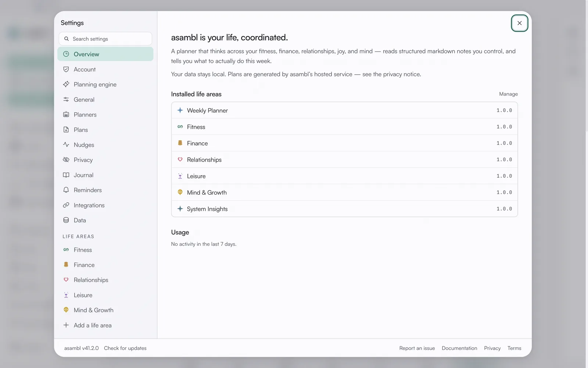Select the Nudges pulse icon
Screen dimensions: 588x368
[x=66, y=145]
